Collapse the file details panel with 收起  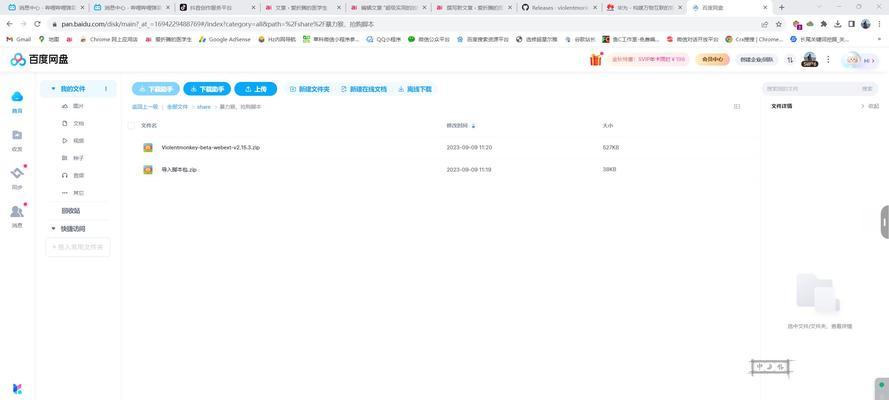point(870,106)
